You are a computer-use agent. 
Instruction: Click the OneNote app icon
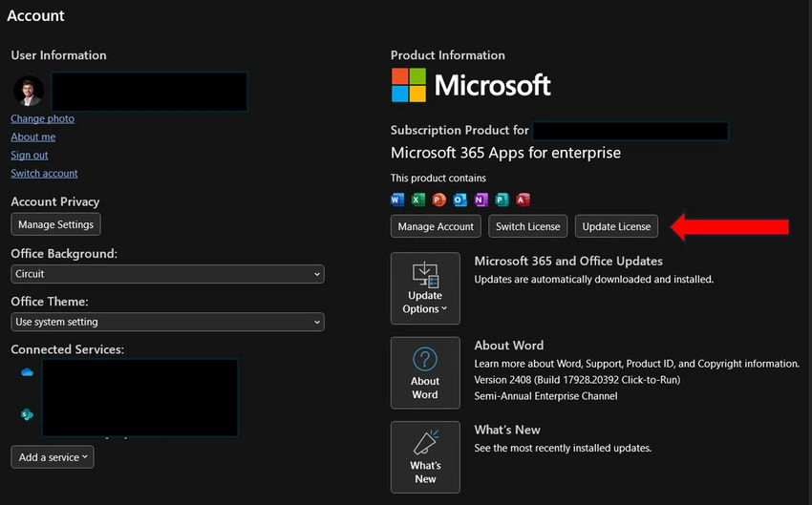pos(481,200)
